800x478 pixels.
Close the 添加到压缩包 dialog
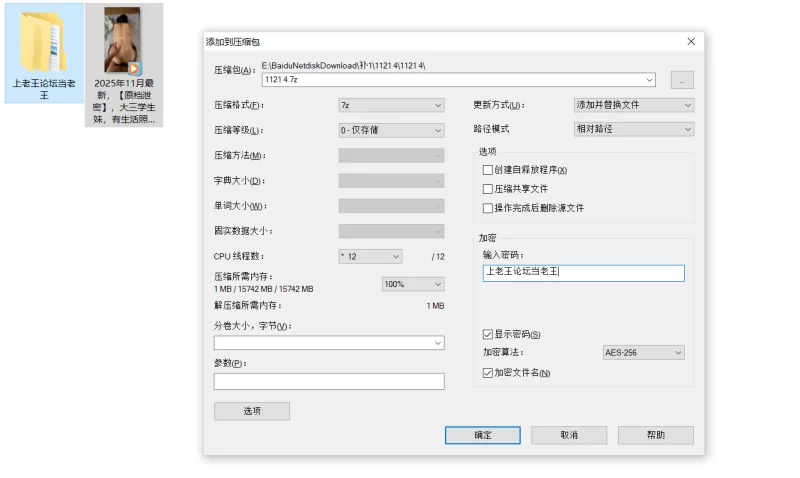point(691,41)
